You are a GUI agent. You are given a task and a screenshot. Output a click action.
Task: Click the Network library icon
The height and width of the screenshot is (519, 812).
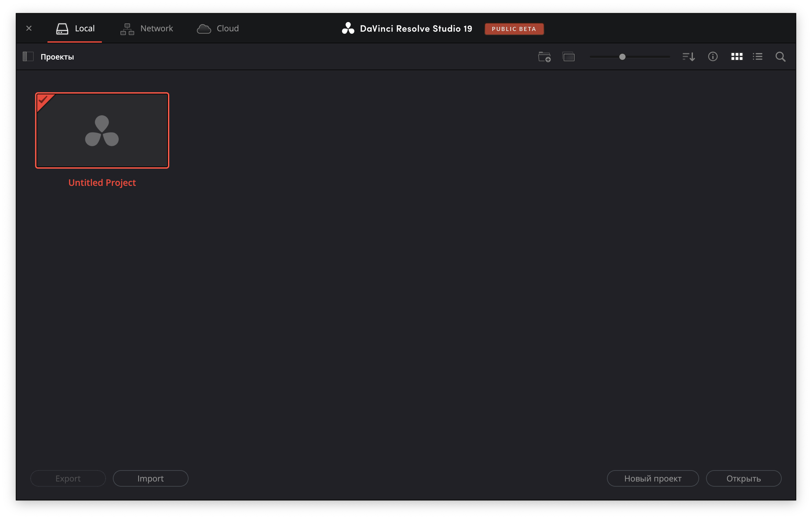click(x=127, y=29)
